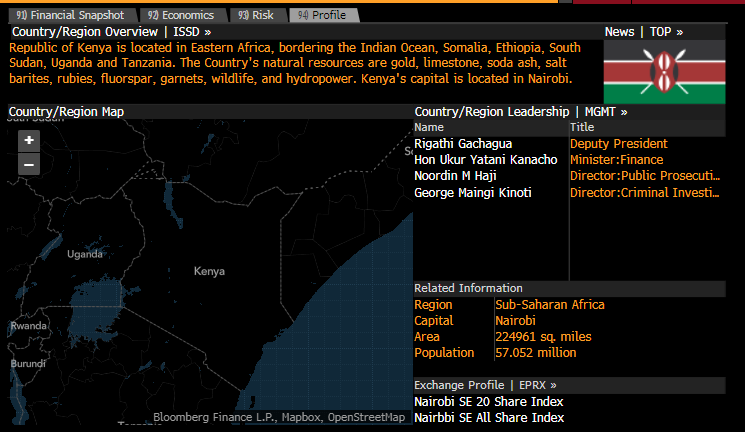Click the Name column header
The height and width of the screenshot is (432, 745).
click(x=429, y=127)
